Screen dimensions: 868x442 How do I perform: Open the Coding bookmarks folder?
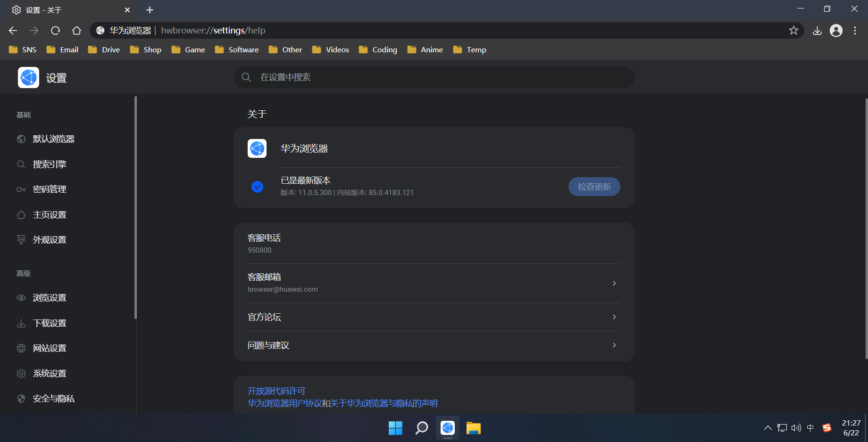pos(378,49)
